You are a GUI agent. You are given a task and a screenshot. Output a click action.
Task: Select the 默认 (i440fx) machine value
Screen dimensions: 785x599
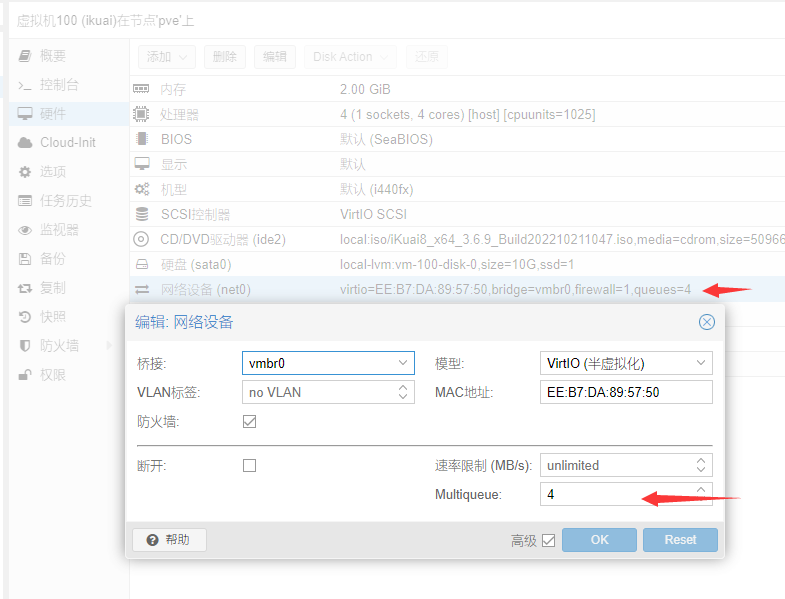coord(376,189)
